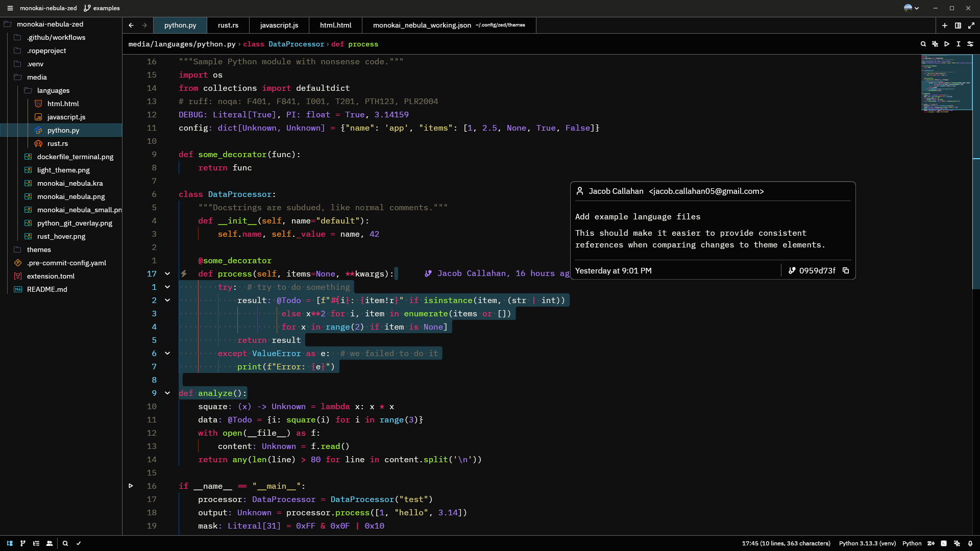Toggle the git panel in status bar
The height and width of the screenshot is (551, 980).
23,543
